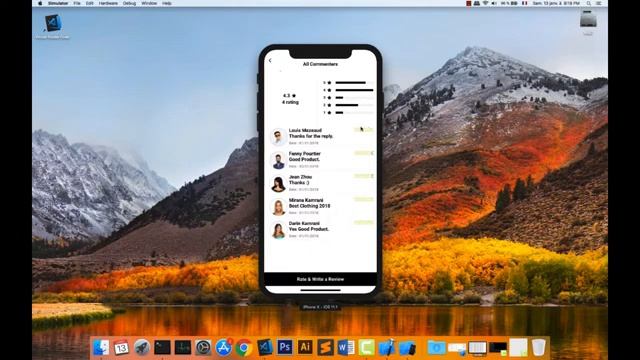Open Activity Monitor from the dock
This screenshot has width=640, height=360.
183,347
